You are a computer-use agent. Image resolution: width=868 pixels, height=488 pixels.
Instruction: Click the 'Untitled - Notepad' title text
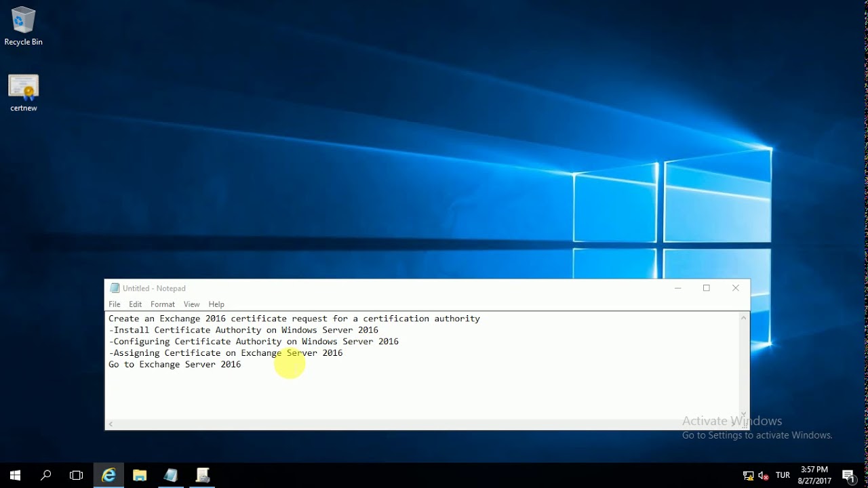point(154,288)
